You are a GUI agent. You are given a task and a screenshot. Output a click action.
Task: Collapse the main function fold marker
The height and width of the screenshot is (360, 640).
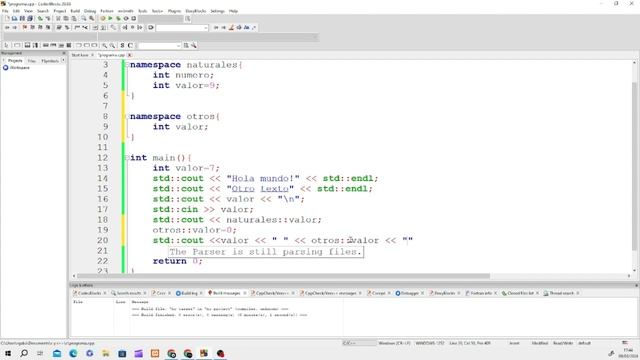(x=127, y=158)
